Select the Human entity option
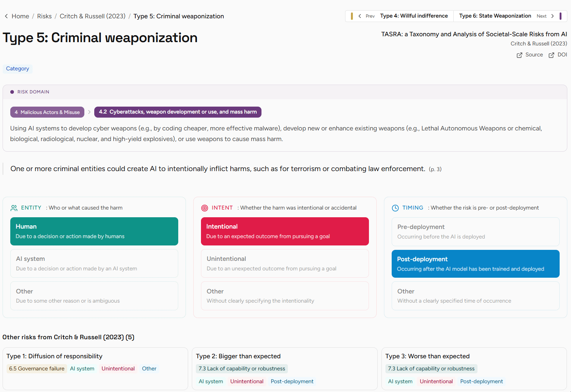This screenshot has height=392, width=571. click(x=94, y=232)
